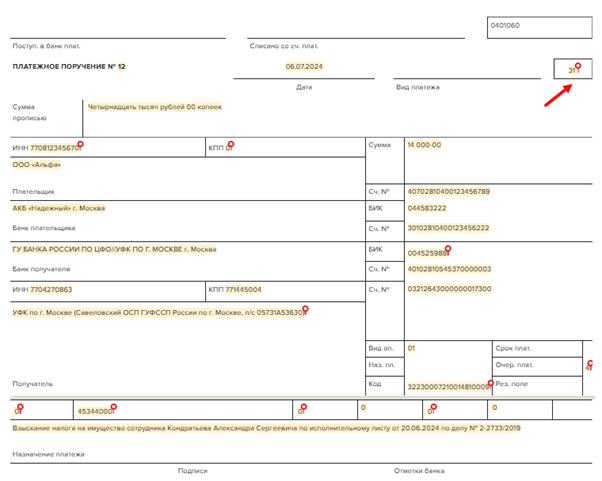Screen dimensions: 602x481
Task: Click the red marker on payer status field 31
Action: (578, 66)
